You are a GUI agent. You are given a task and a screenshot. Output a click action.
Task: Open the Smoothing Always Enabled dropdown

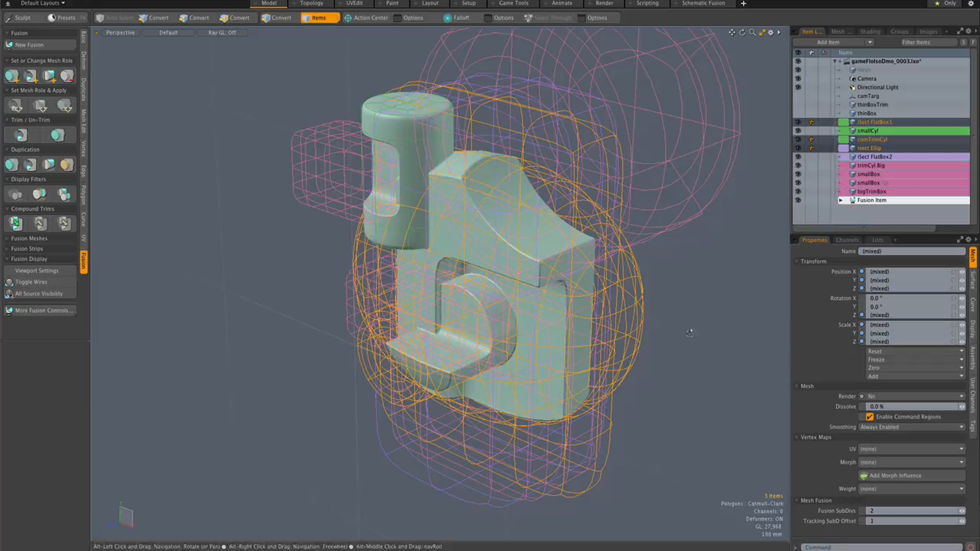(912, 427)
